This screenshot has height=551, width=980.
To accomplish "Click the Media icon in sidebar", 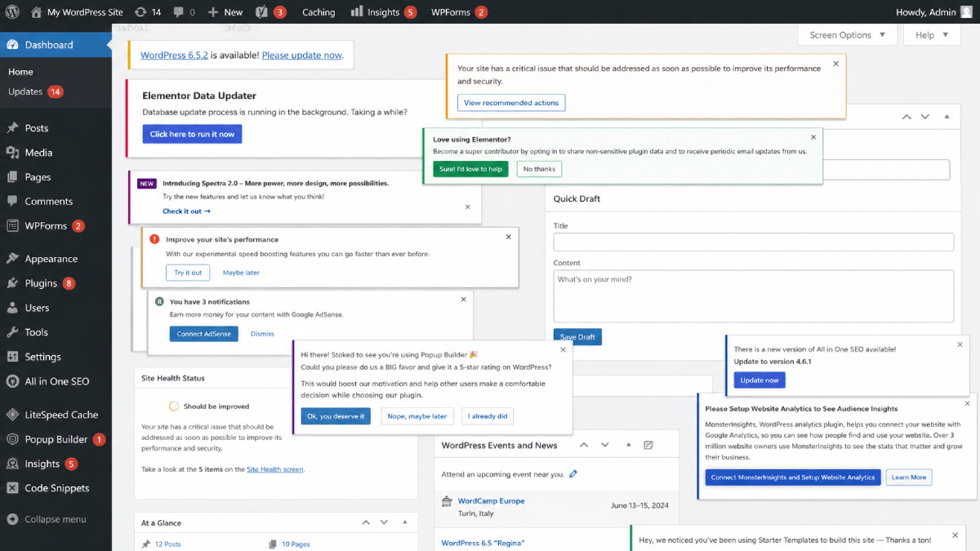I will coord(12,153).
